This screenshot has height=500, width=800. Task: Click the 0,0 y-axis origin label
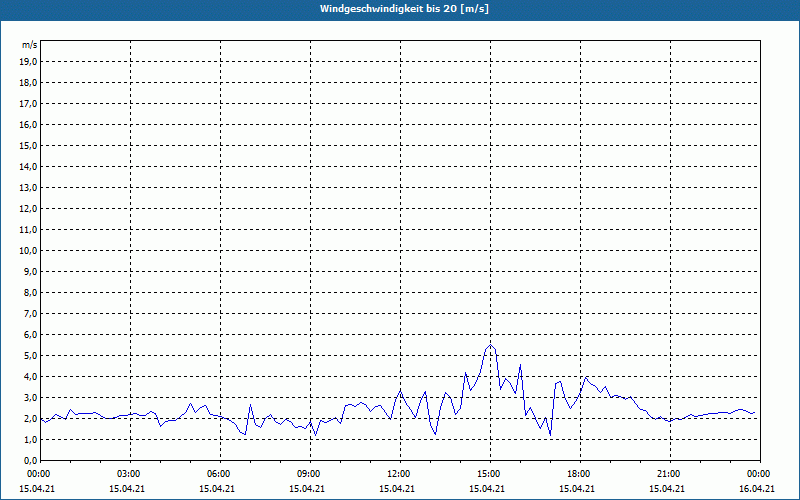click(31, 460)
